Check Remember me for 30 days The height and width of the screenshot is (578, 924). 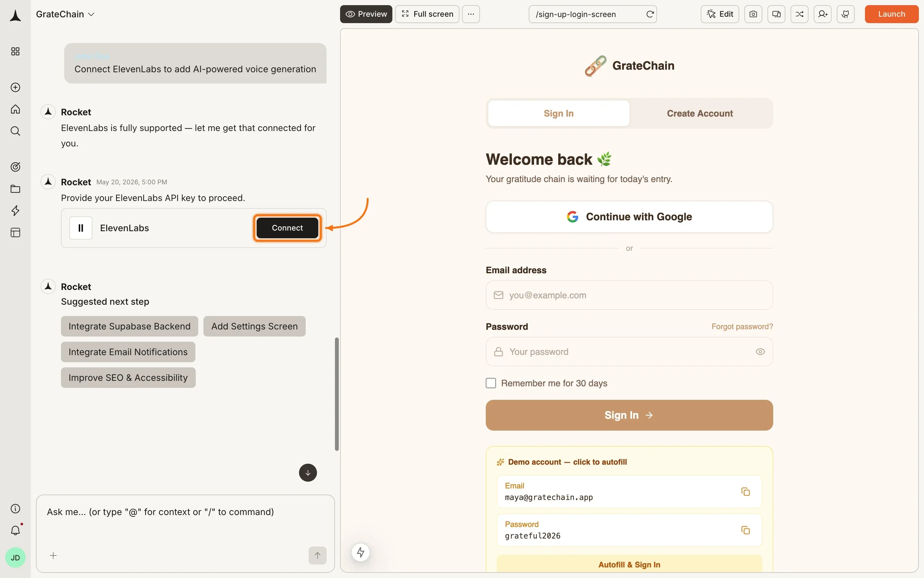point(491,383)
